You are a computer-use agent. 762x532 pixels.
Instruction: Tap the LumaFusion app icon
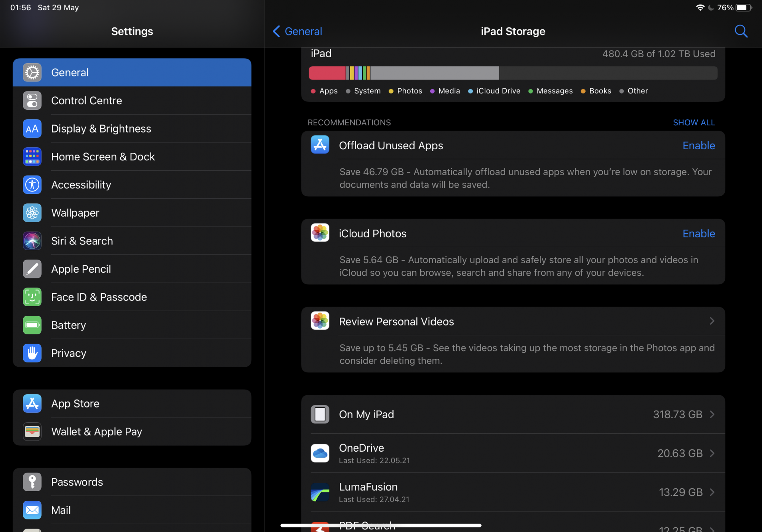point(320,492)
